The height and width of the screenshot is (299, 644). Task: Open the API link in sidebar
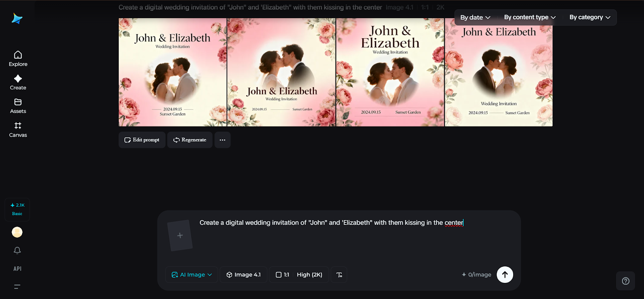tap(17, 269)
